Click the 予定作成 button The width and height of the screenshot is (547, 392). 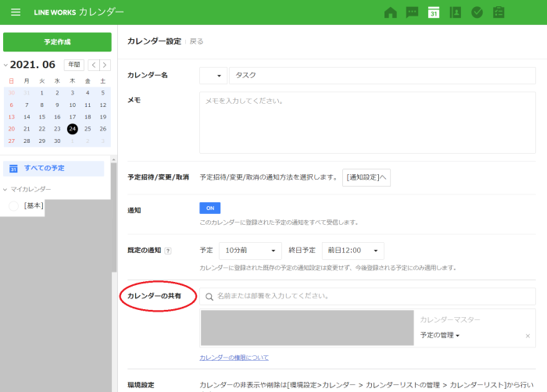(x=57, y=42)
